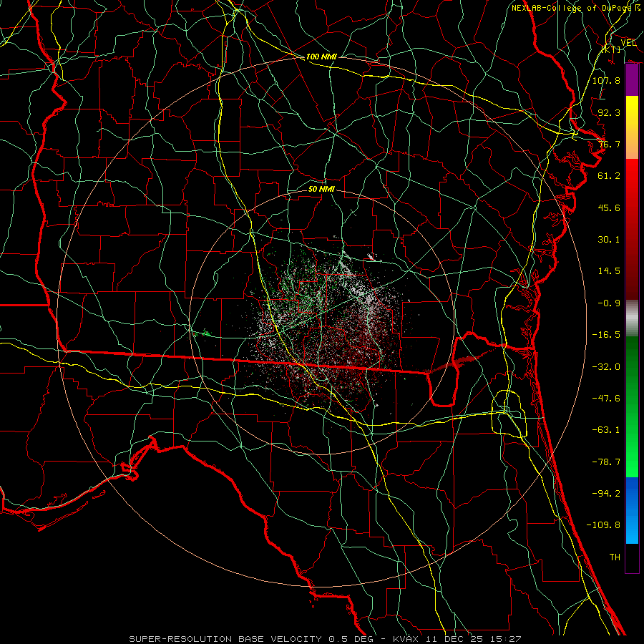Click the gray near-zero segment of the velocity scale
Image resolution: width=644 pixels, height=644 pixels.
point(632,318)
